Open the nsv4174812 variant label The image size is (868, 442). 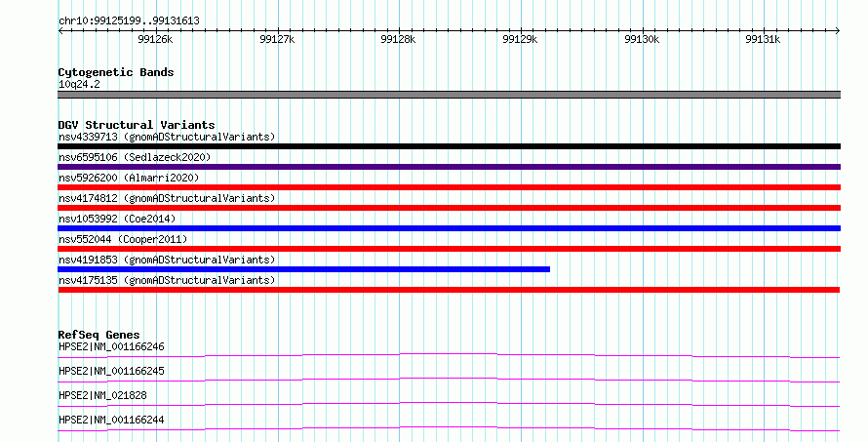(167, 198)
